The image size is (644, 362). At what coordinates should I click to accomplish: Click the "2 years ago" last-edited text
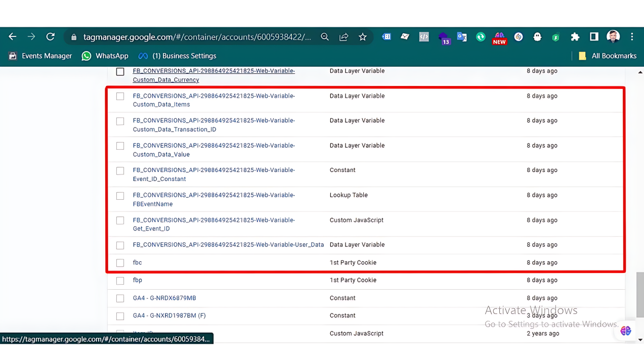pos(543,333)
